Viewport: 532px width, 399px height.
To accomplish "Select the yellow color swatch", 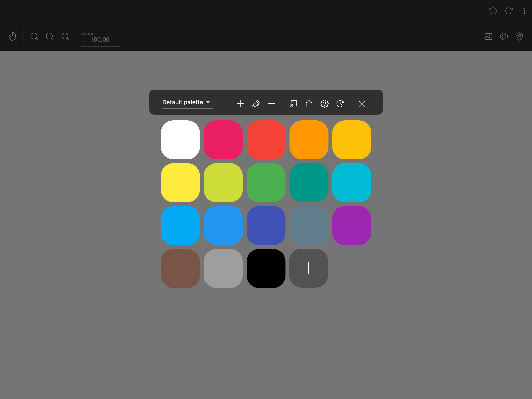I will pyautogui.click(x=180, y=183).
